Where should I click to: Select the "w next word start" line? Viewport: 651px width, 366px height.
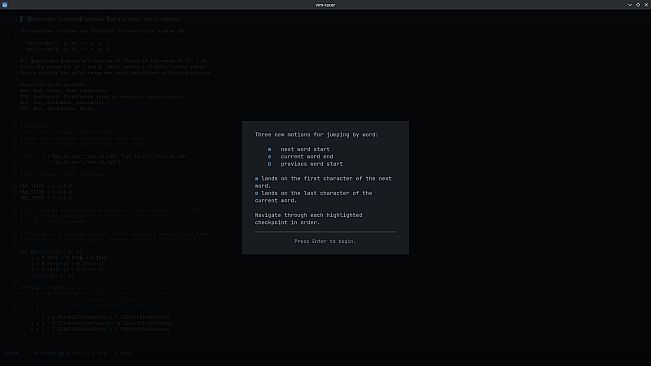[299, 149]
